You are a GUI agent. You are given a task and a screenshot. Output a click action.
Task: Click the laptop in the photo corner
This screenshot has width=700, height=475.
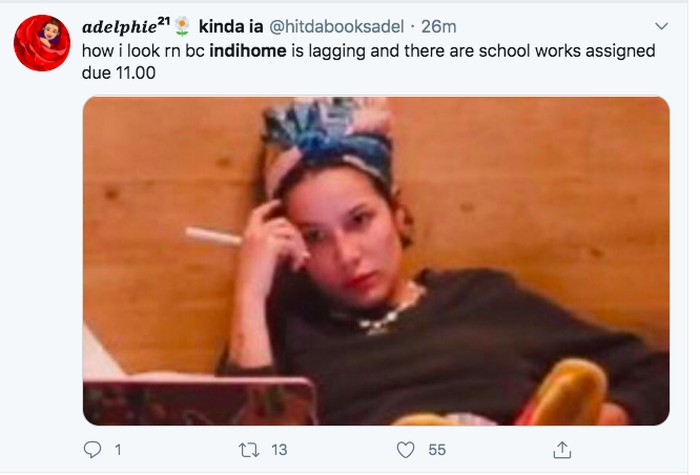[x=200, y=399]
